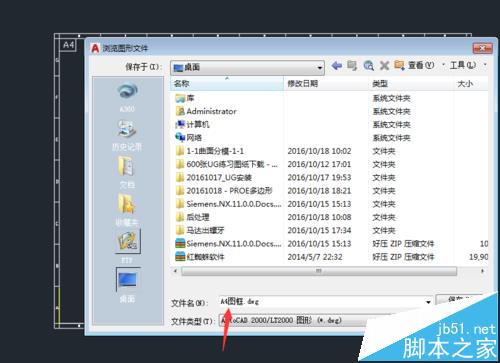Image resolution: width=500 pixels, height=363 pixels.
Task: Go back using the blue arrow icon
Action: coord(337,65)
